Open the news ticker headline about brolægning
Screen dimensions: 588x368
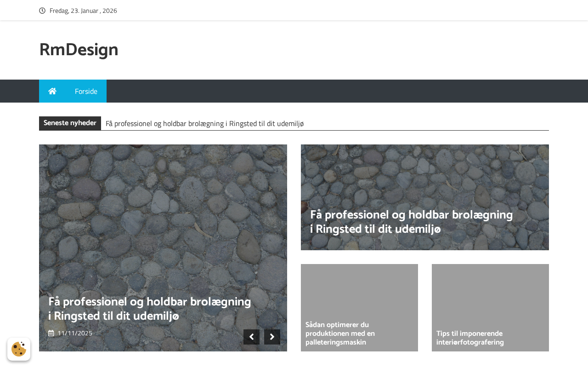click(204, 123)
